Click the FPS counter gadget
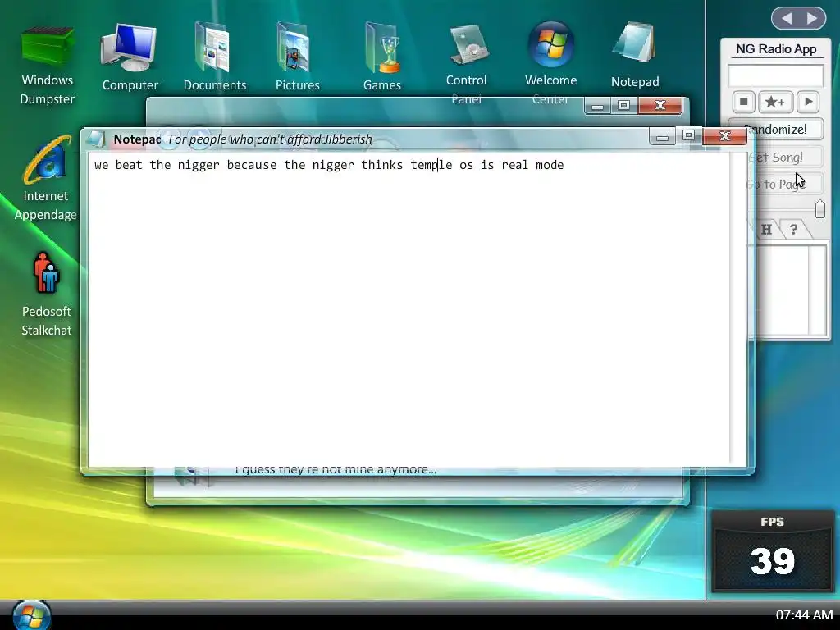This screenshot has width=840, height=630. [772, 550]
